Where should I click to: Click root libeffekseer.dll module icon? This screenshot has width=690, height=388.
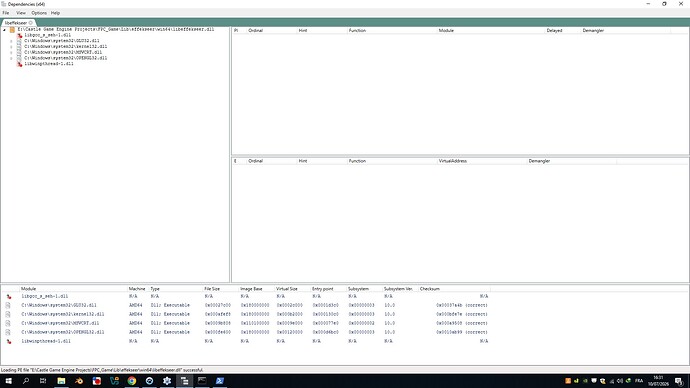pyautogui.click(x=12, y=29)
